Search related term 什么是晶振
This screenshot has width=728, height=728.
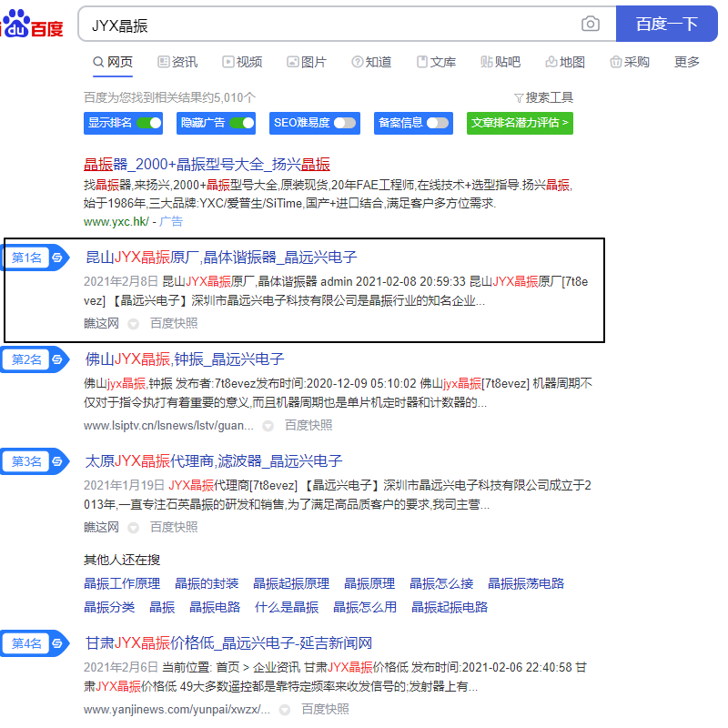click(x=287, y=607)
